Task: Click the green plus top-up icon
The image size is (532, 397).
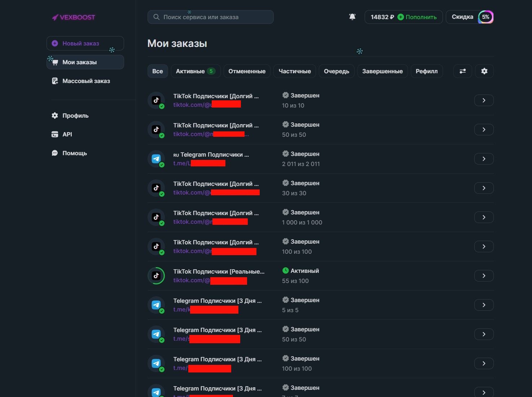Action: 400,17
